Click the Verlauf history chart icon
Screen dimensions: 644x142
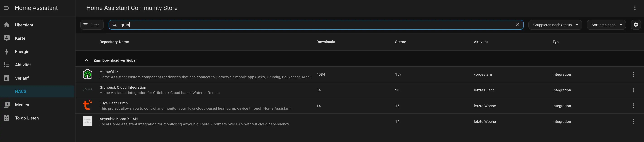click(x=7, y=78)
